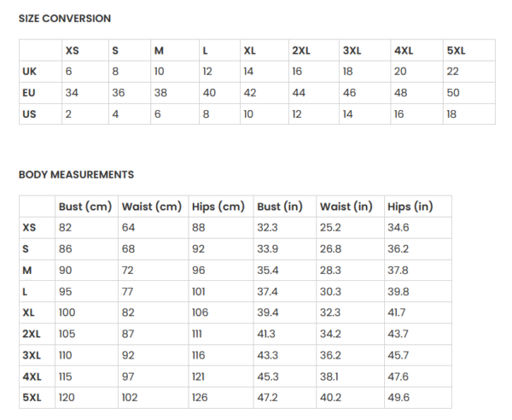This screenshot has height=420, width=512.
Task: Select the Bust (in) column header
Action: pos(280,207)
